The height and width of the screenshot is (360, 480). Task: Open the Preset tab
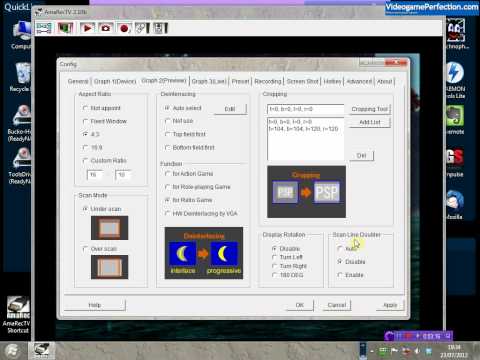click(240, 81)
